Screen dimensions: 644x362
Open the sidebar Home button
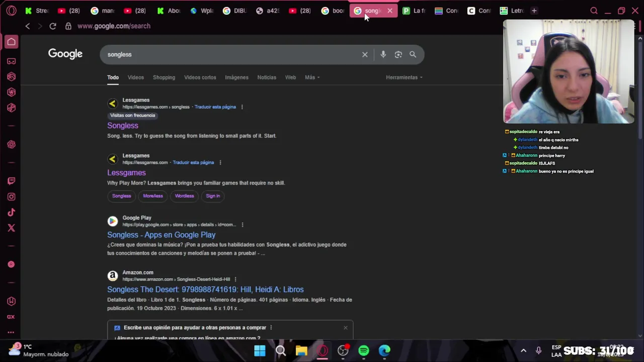click(11, 42)
